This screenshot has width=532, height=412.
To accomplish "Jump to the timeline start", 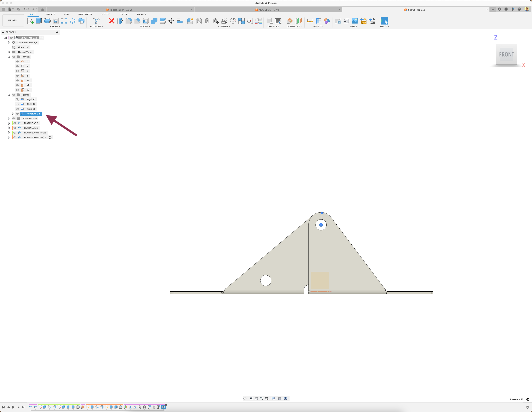I will click(x=3, y=407).
